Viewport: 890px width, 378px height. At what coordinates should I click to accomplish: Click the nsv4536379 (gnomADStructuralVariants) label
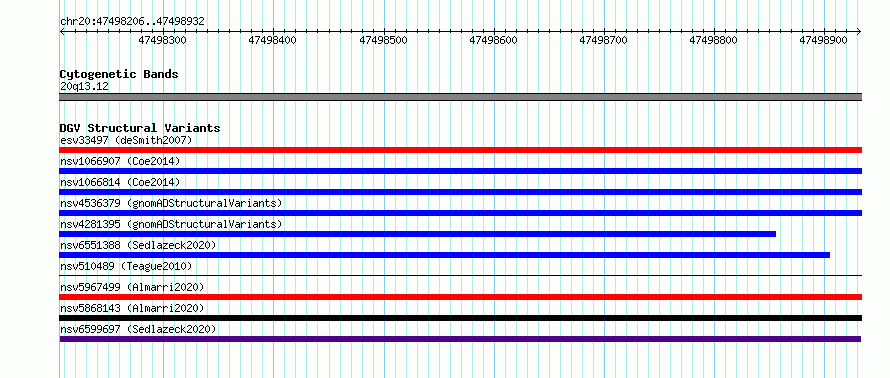[171, 203]
